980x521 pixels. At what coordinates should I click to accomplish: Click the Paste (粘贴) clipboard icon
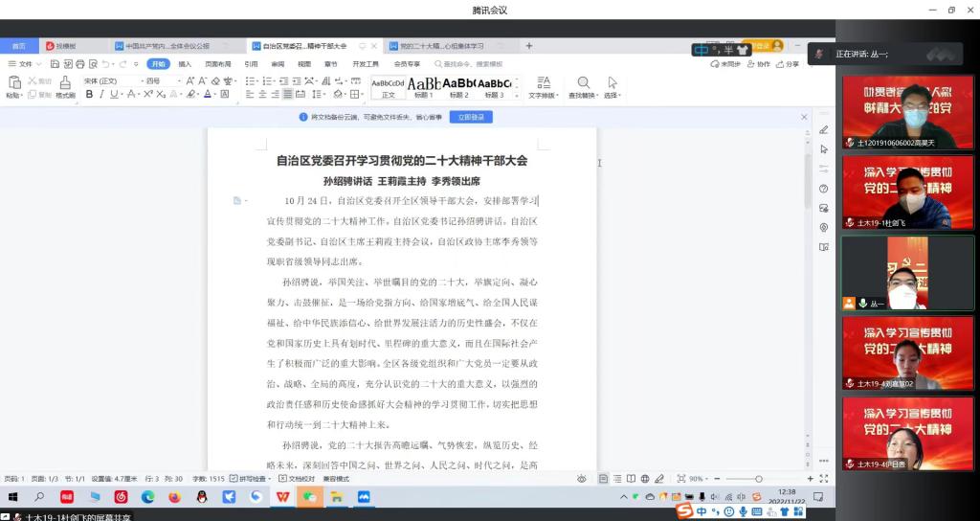(x=13, y=83)
